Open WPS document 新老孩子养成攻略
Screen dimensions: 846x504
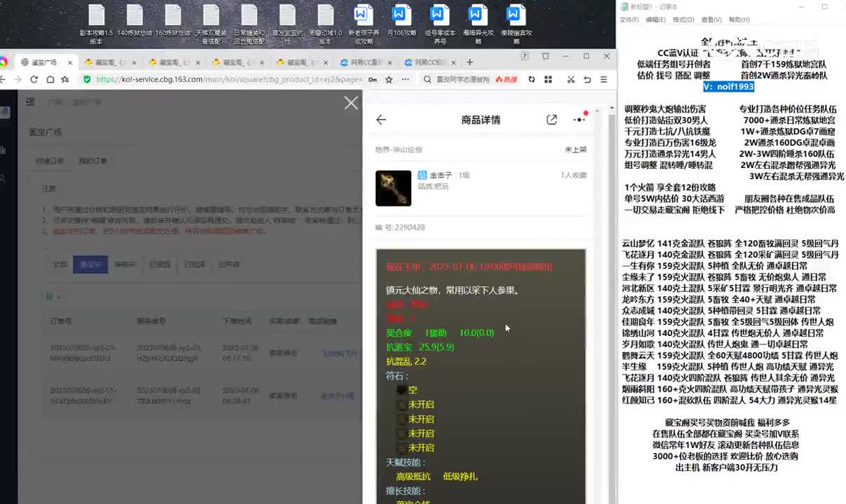(363, 24)
